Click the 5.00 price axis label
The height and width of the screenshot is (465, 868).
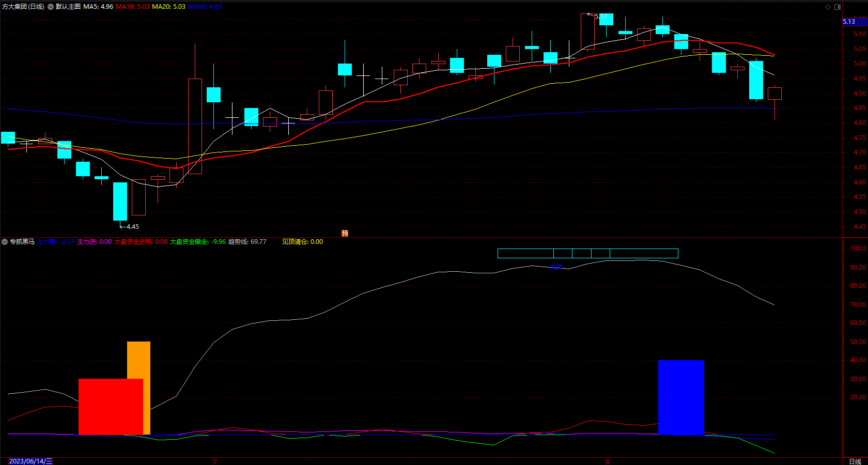(860, 64)
